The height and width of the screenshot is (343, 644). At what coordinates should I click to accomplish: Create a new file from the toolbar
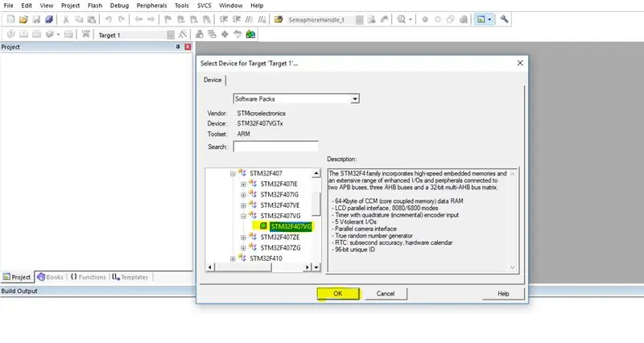pyautogui.click(x=11, y=19)
